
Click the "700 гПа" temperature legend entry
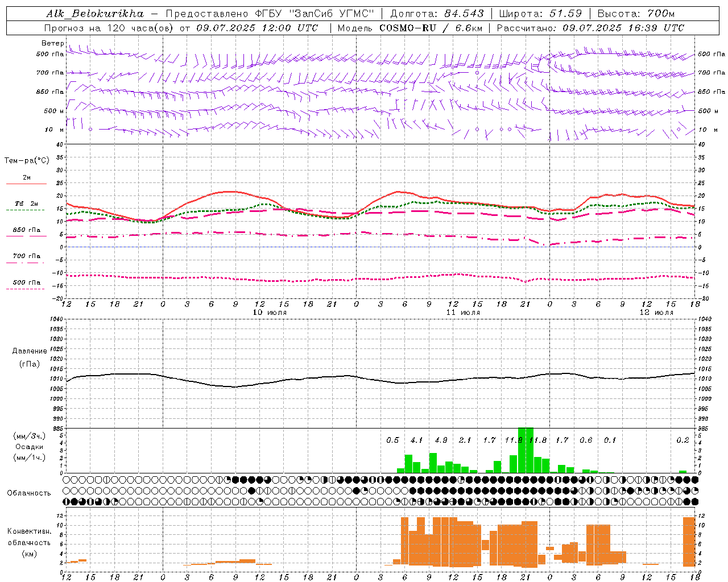(26, 256)
